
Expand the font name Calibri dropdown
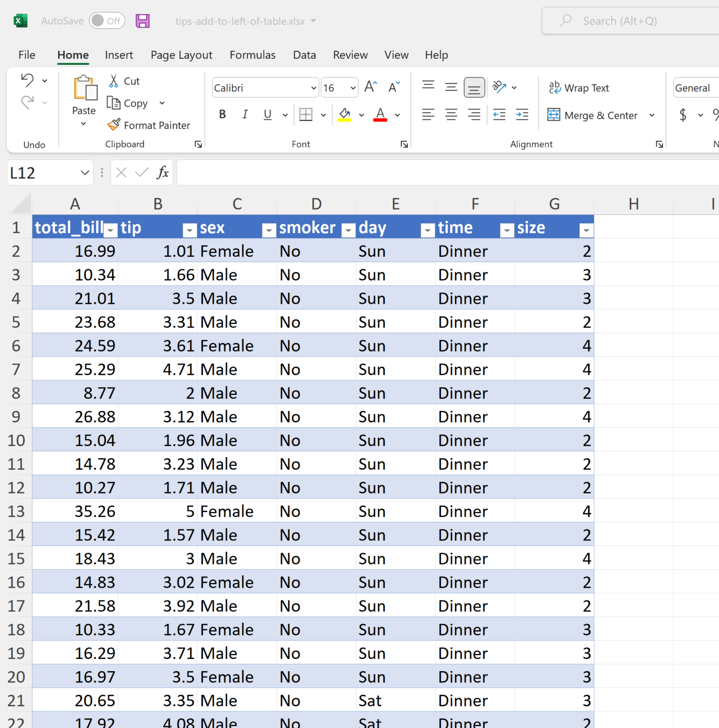coord(313,88)
